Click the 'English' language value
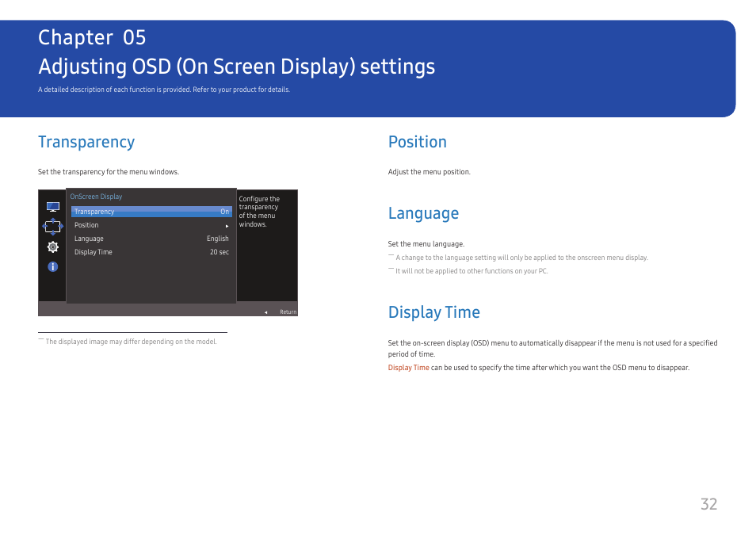756x535 pixels. [217, 239]
